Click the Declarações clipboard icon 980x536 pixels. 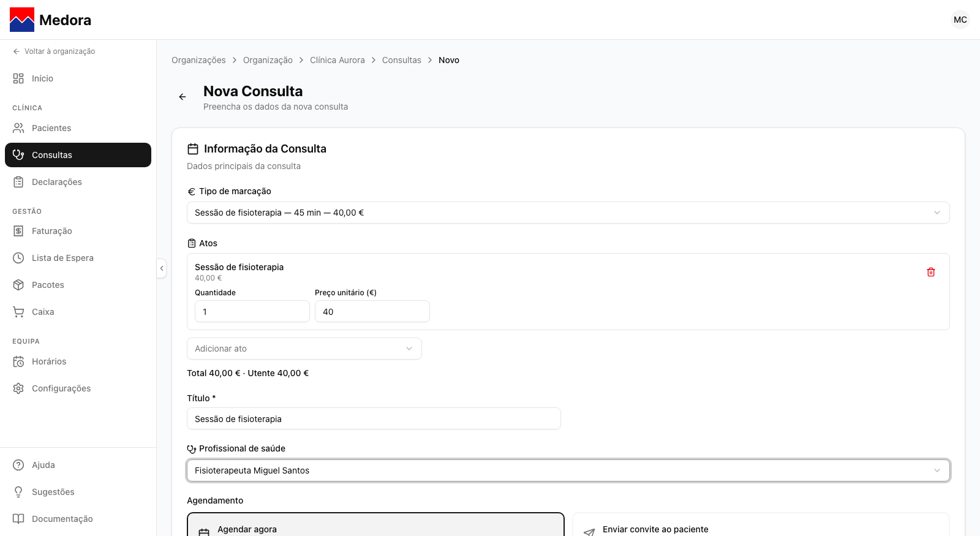tap(18, 182)
